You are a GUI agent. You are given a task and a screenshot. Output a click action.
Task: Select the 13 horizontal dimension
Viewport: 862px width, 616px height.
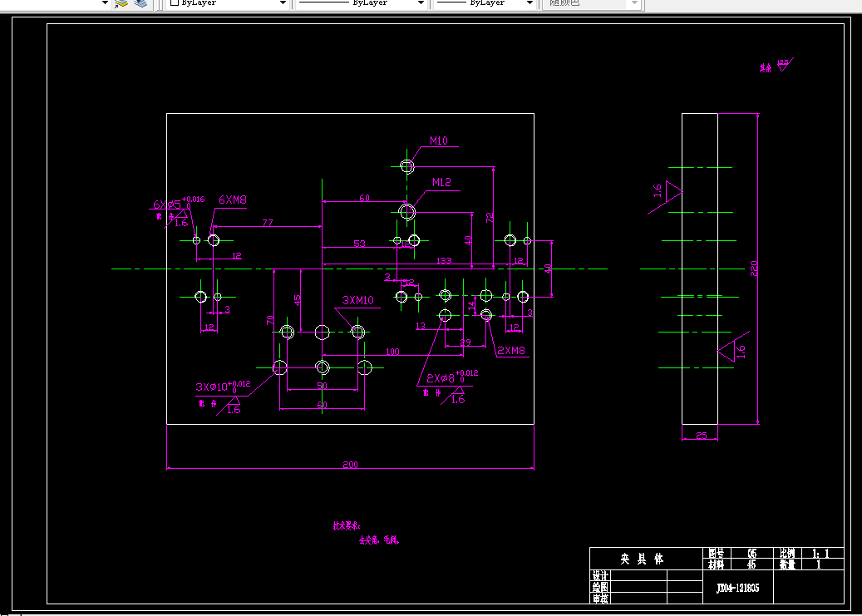421,326
